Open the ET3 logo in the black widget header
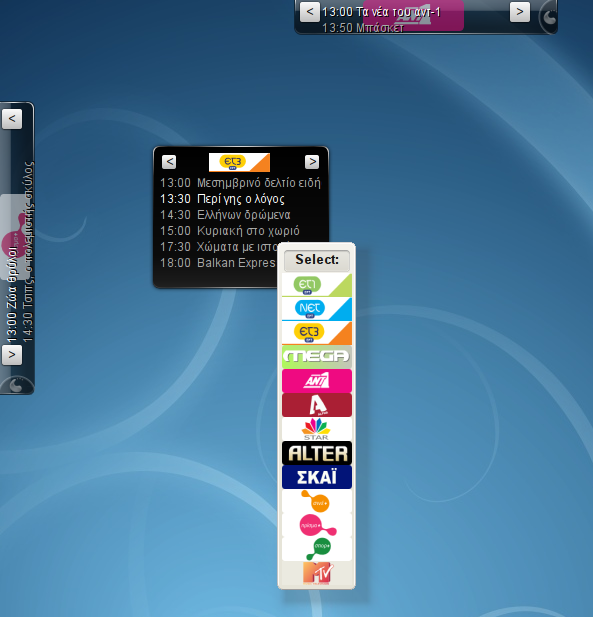 point(239,162)
